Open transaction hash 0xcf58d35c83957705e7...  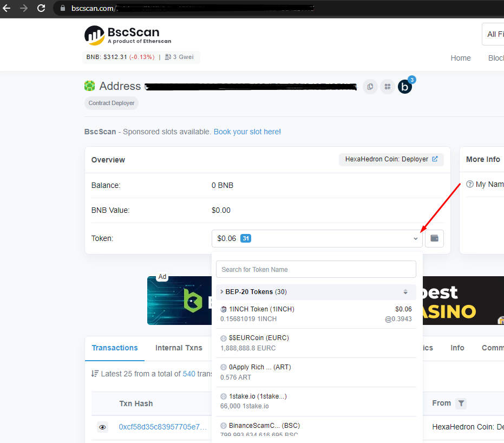162,427
